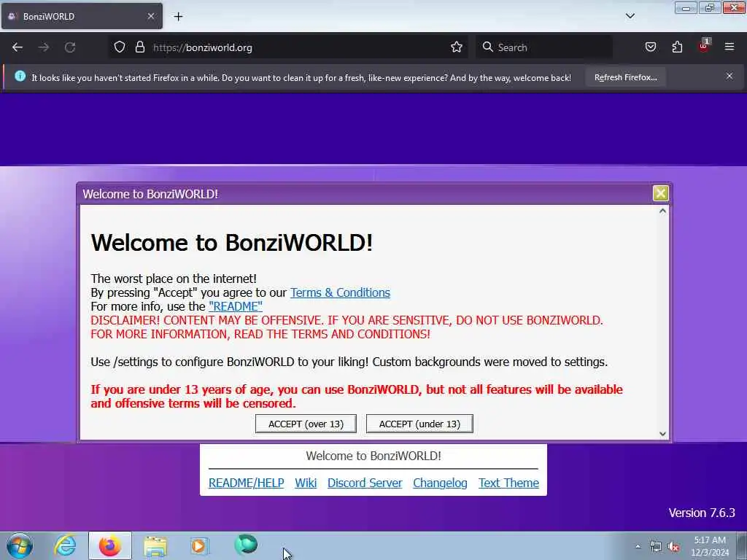
Task: Click the Refresh Firefox... button
Action: pos(625,77)
